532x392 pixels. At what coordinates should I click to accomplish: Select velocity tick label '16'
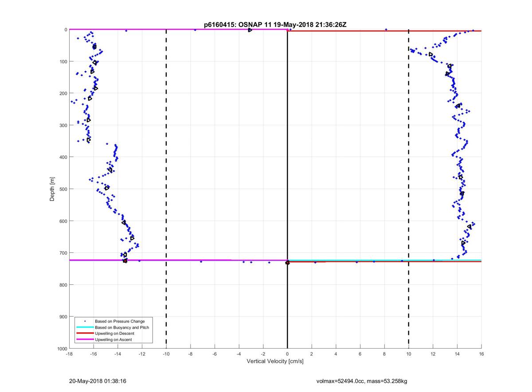(x=481, y=354)
